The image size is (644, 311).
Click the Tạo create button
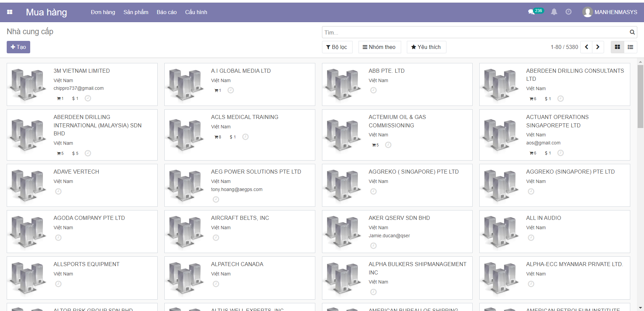18,47
